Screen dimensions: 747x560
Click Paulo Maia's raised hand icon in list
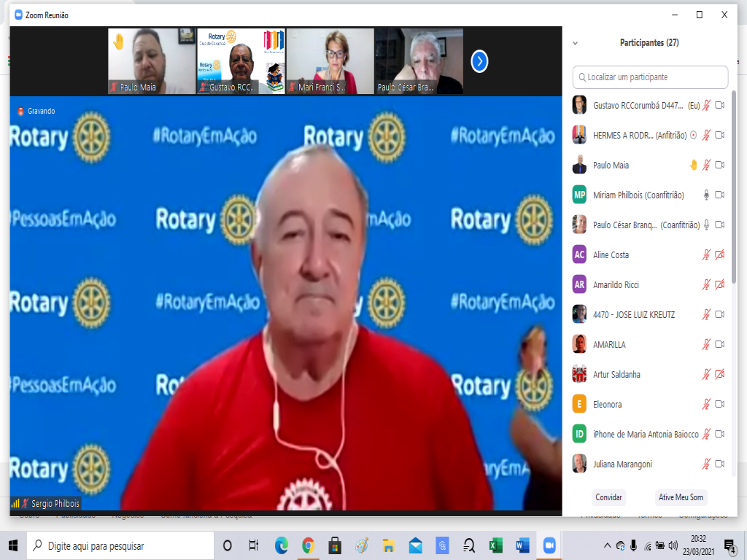coord(693,165)
